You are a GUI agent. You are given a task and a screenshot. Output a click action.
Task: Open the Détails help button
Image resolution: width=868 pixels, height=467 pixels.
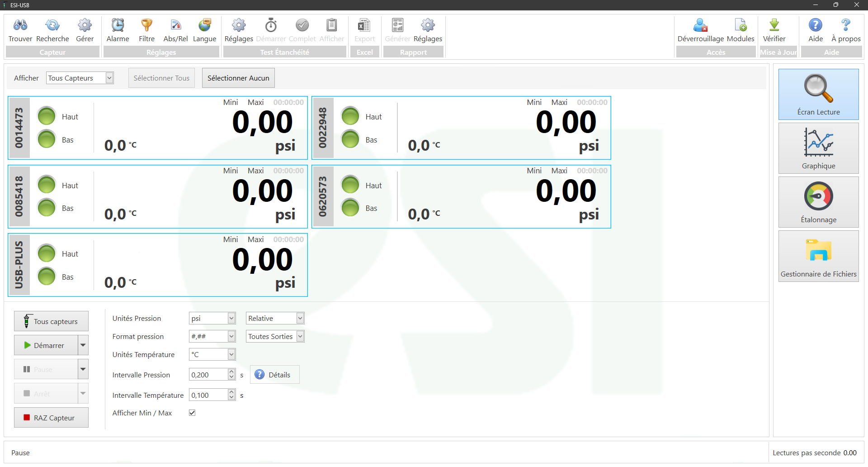(x=274, y=375)
